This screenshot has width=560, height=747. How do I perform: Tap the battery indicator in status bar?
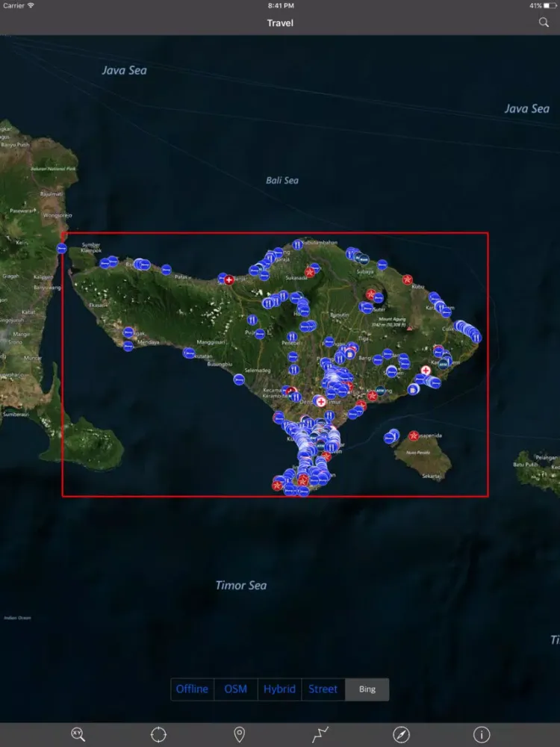coord(550,5)
